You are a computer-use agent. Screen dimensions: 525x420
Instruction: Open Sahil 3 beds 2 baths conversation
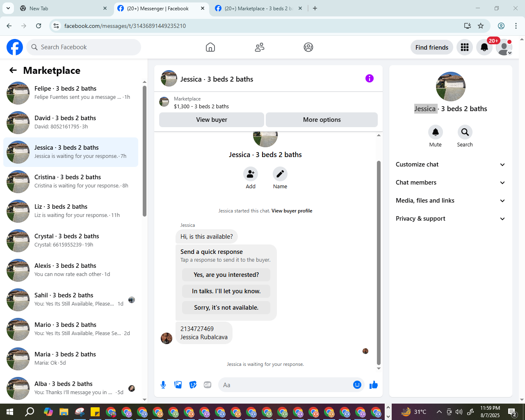71,300
